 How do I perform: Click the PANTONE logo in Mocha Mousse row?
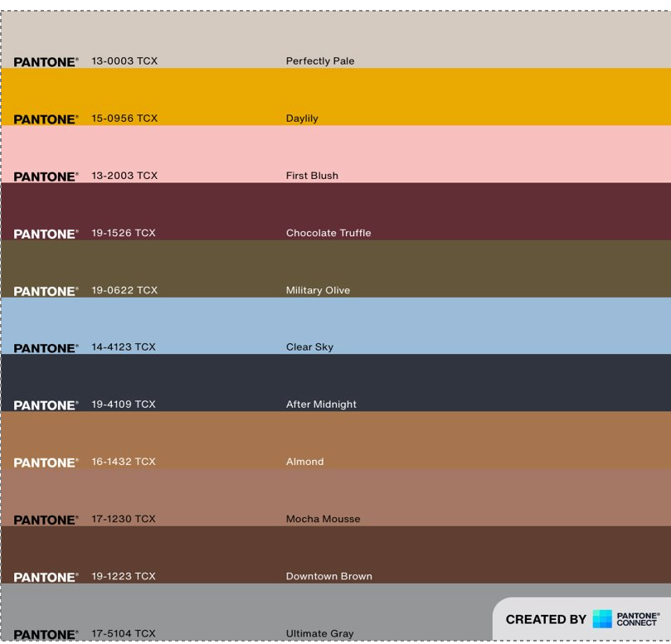pyautogui.click(x=46, y=520)
